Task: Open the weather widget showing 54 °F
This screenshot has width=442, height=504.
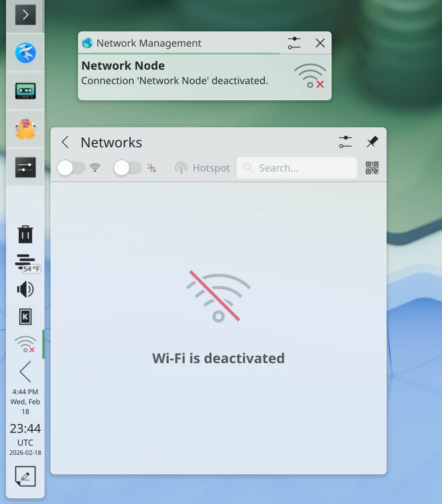Action: (x=25, y=262)
